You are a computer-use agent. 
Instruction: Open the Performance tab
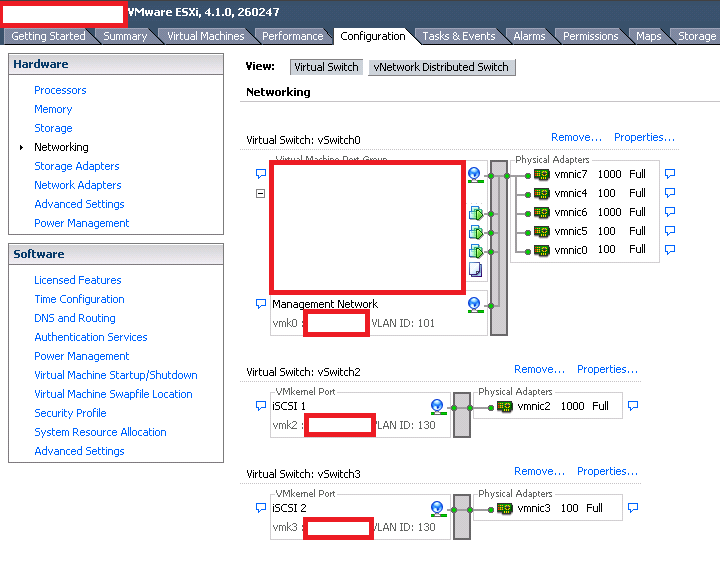click(292, 36)
